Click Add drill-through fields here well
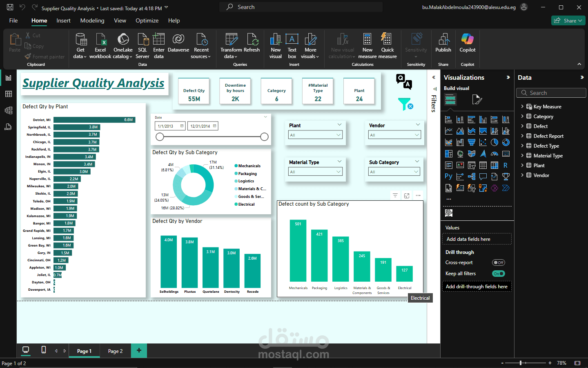 pos(477,286)
